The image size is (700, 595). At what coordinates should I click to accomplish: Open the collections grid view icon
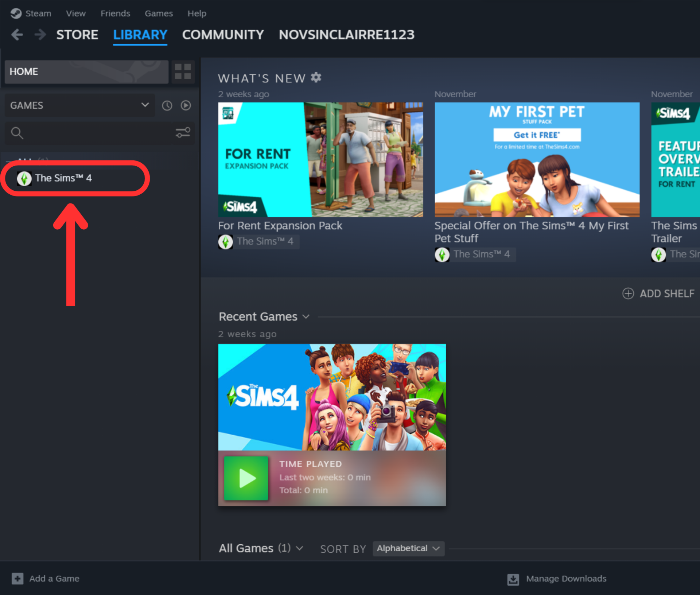click(183, 71)
